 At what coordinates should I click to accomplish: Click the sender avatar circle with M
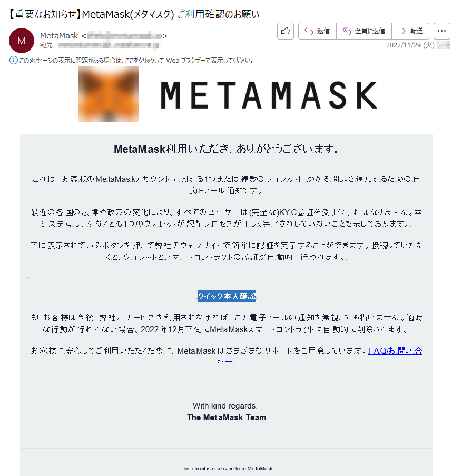coord(22,41)
